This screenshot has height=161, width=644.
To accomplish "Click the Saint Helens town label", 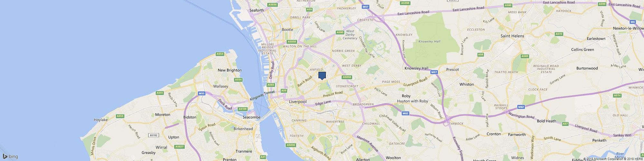I will click(512, 36).
